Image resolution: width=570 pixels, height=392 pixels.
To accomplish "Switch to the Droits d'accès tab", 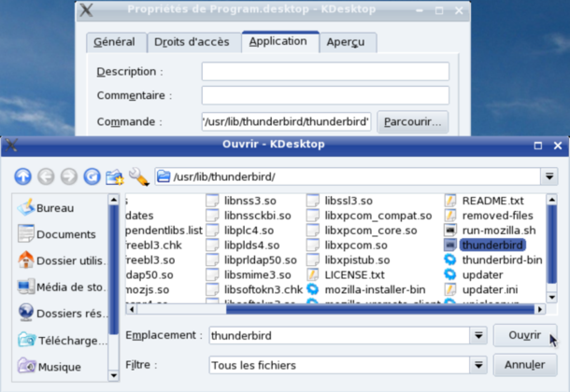I will 192,42.
